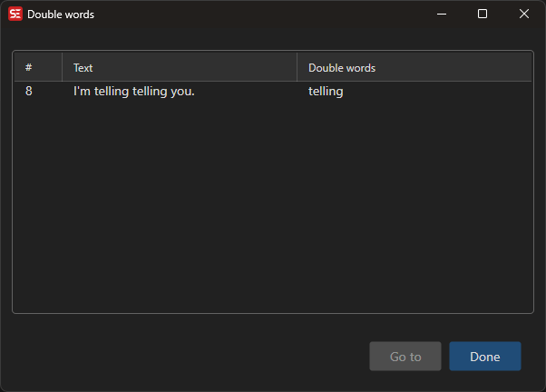This screenshot has height=392, width=546.
Task: Click the "telling" entry under Double words column
Action: click(326, 92)
